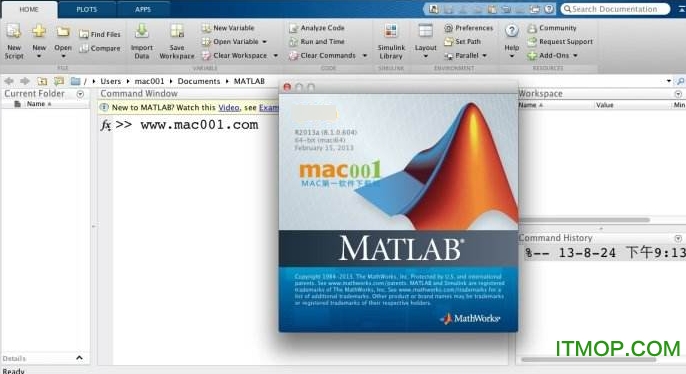Image resolution: width=686 pixels, height=374 pixels.
Task: Create a New Script
Action: point(14,42)
